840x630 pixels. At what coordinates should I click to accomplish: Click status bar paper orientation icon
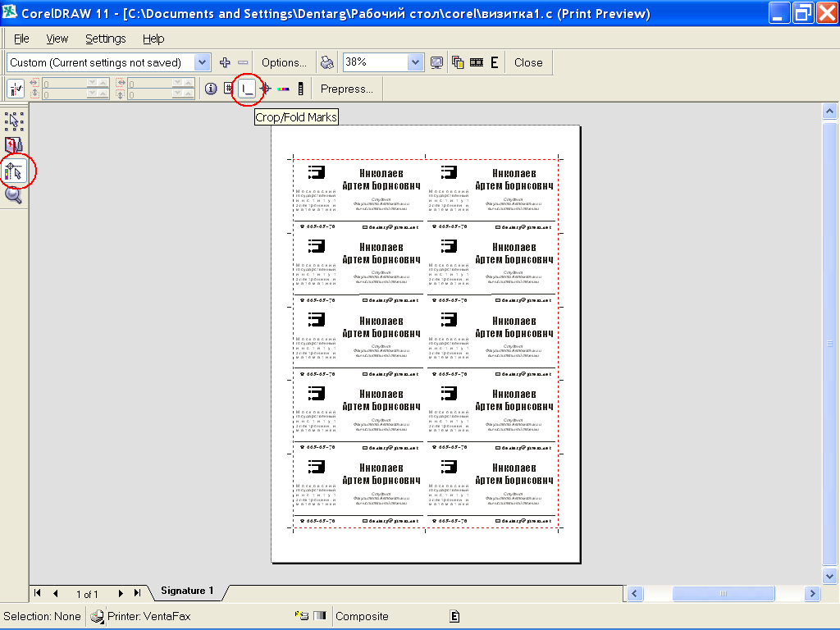(x=302, y=615)
